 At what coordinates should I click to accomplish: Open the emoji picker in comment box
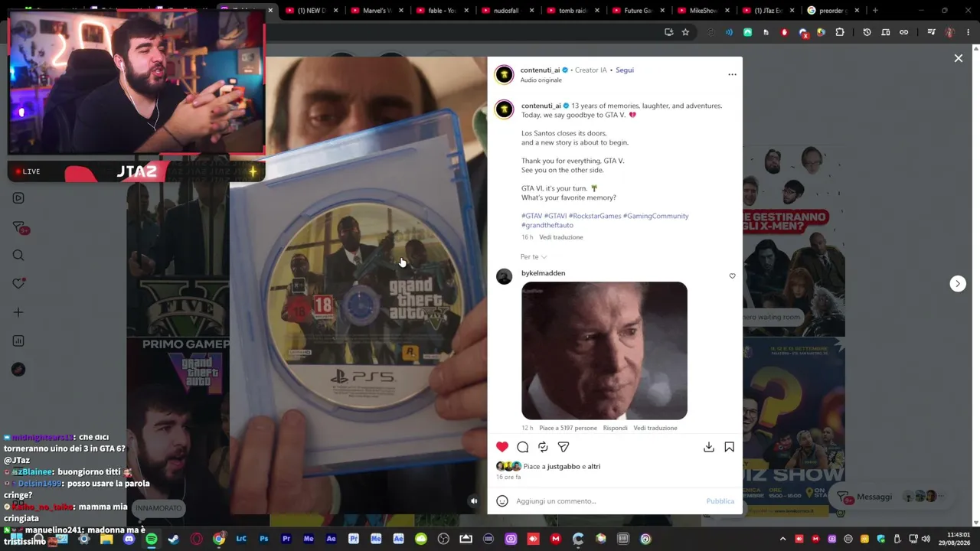click(x=502, y=501)
